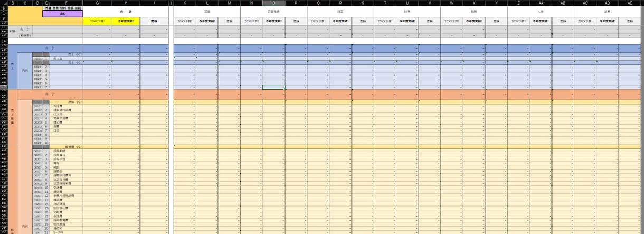Click the yellow '20XX予算' cell in column G
The height and width of the screenshot is (234, 644).
[x=97, y=21]
